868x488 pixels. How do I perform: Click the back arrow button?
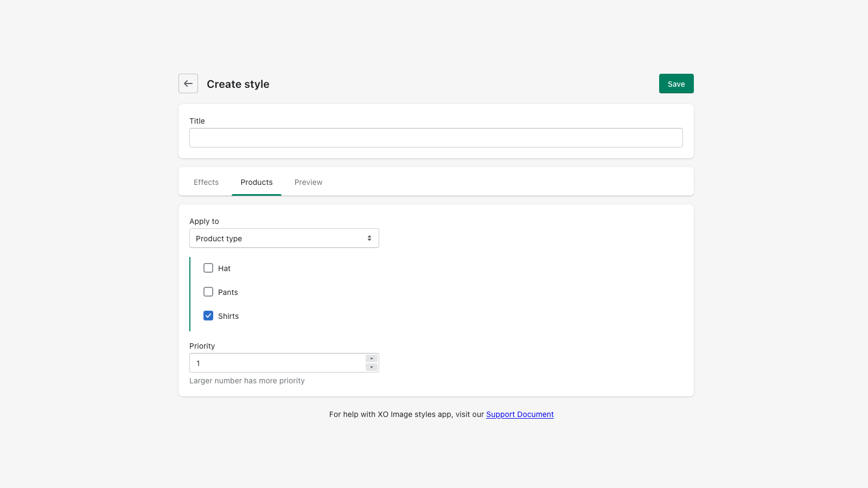tap(188, 84)
